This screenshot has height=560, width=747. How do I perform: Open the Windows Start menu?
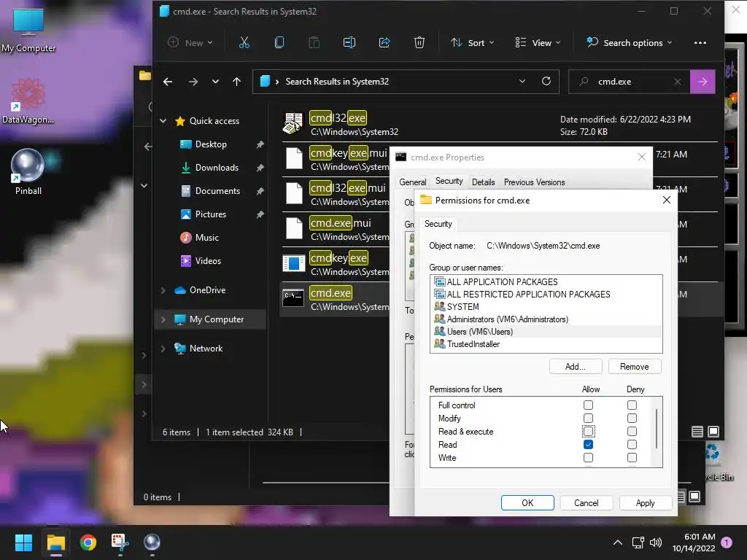pyautogui.click(x=24, y=542)
